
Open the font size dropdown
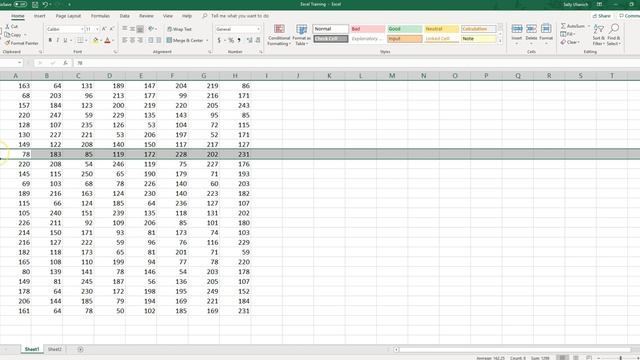[x=97, y=29]
